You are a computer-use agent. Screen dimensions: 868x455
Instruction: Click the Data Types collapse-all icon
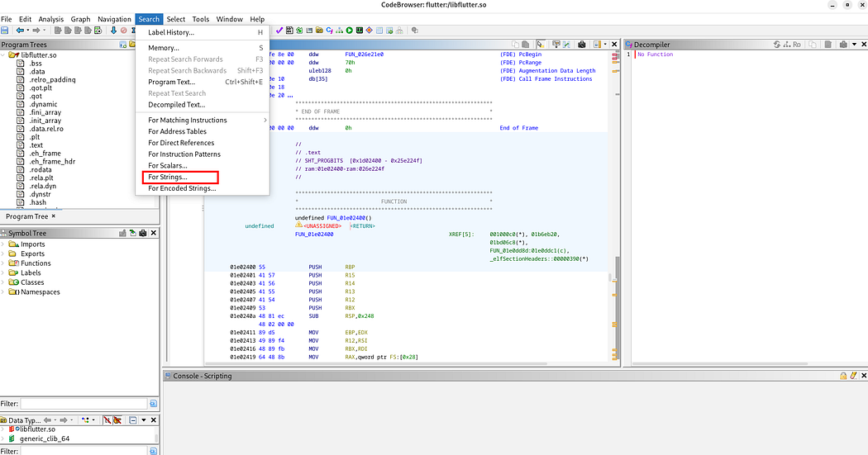pyautogui.click(x=133, y=420)
